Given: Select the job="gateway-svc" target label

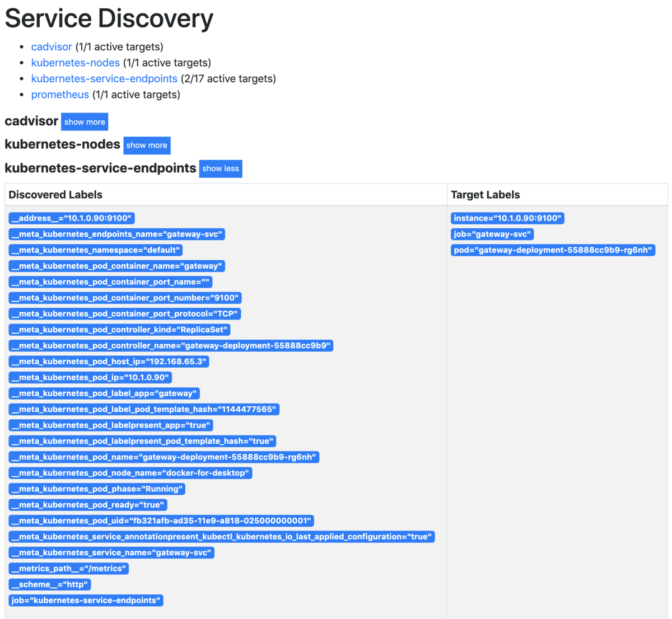Looking at the screenshot, I should click(492, 234).
